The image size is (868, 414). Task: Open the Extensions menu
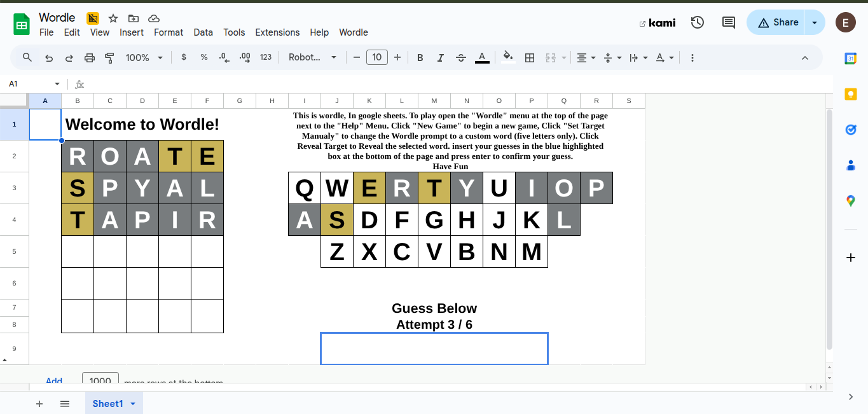[277, 32]
